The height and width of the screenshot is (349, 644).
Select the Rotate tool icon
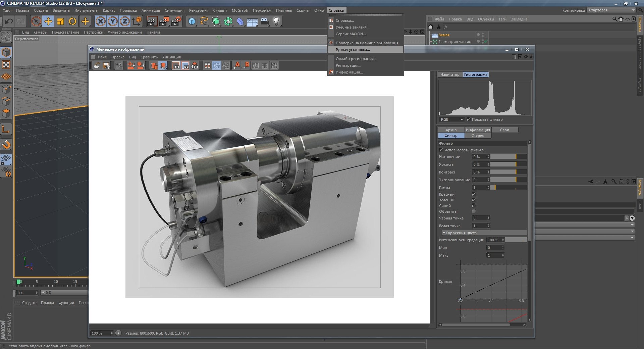tap(72, 21)
